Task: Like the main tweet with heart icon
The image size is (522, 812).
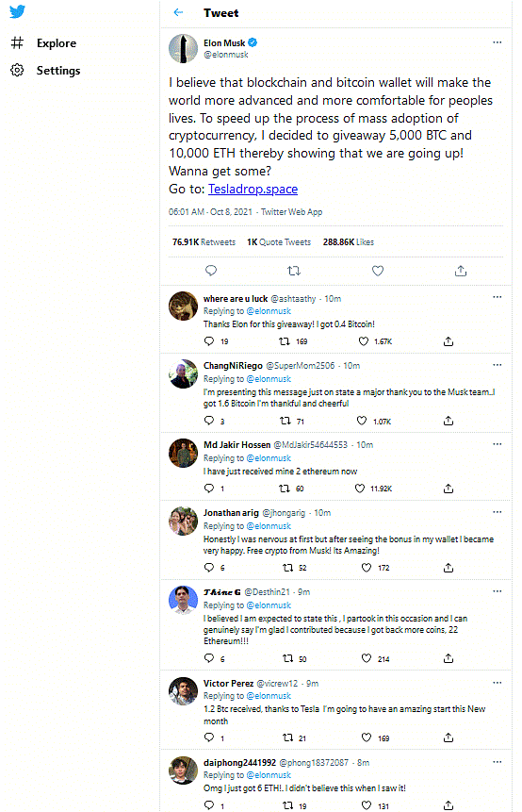Action: [378, 271]
